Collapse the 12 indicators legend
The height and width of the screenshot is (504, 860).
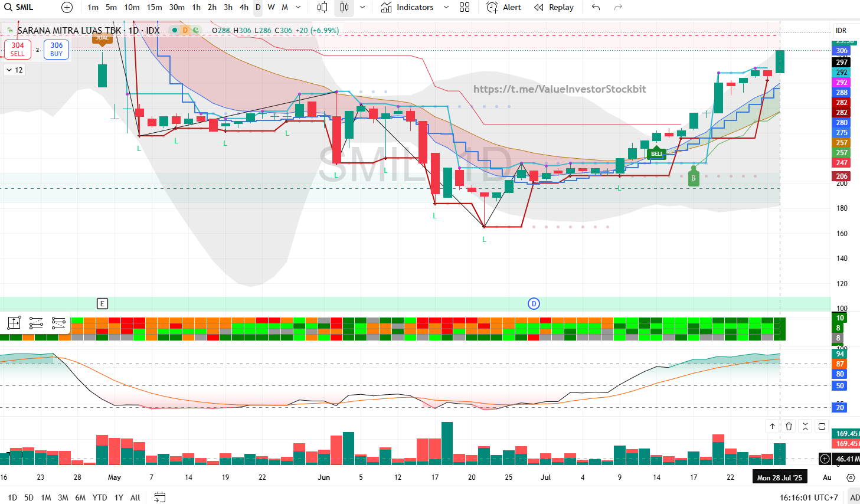(x=14, y=70)
